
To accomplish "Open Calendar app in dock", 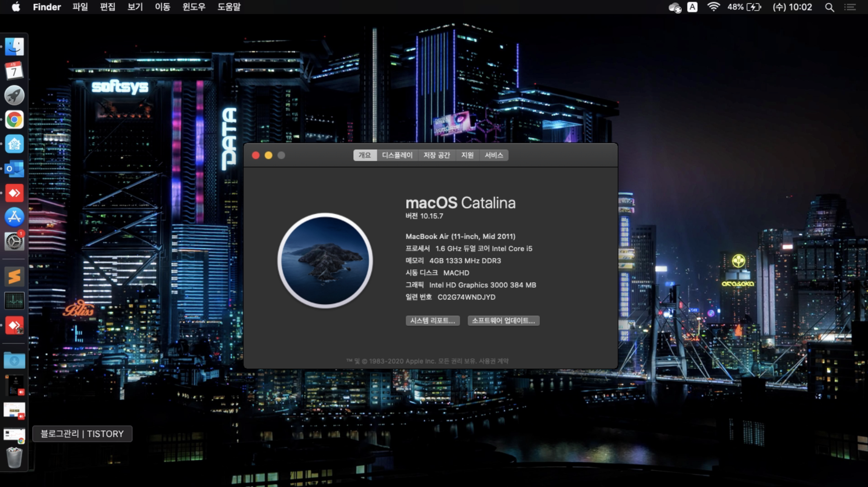I will click(x=14, y=71).
